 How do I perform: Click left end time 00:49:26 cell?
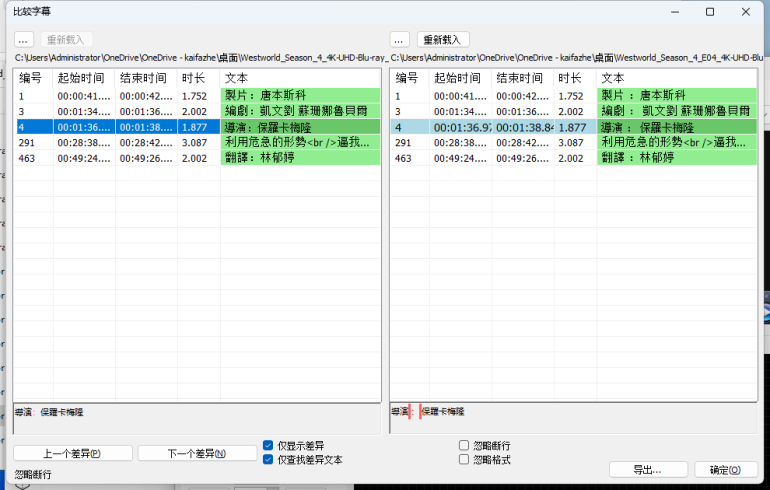click(146, 158)
